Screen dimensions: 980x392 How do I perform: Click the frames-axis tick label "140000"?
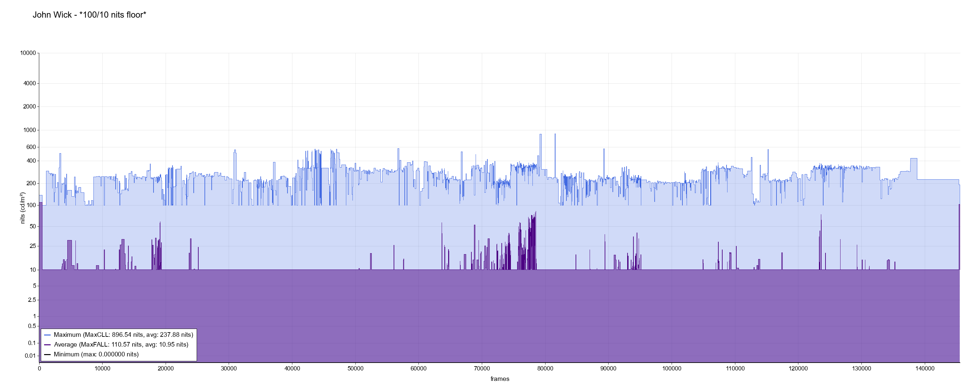(925, 369)
